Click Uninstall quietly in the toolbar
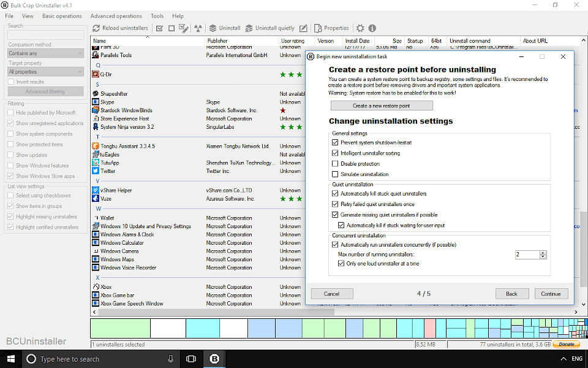This screenshot has height=368, width=588. pyautogui.click(x=270, y=28)
